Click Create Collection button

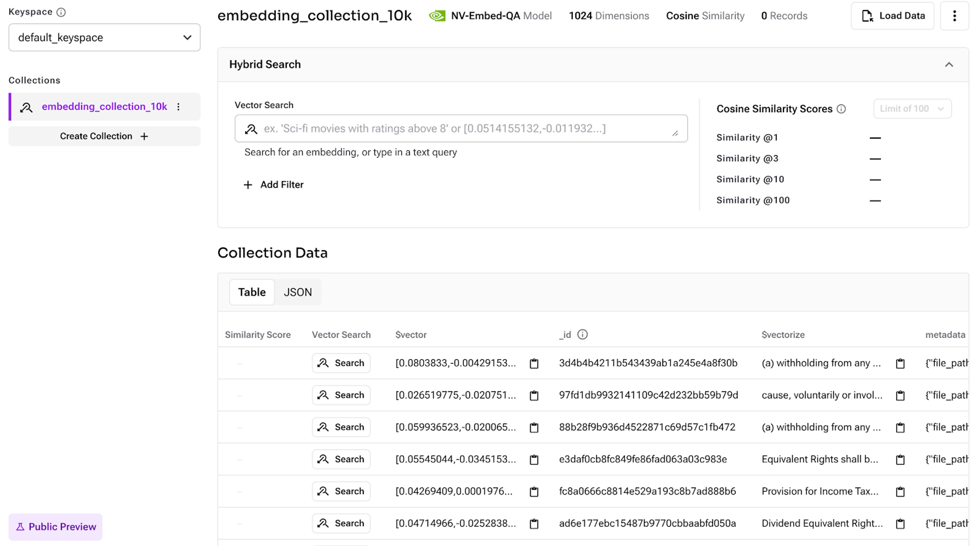(x=104, y=136)
